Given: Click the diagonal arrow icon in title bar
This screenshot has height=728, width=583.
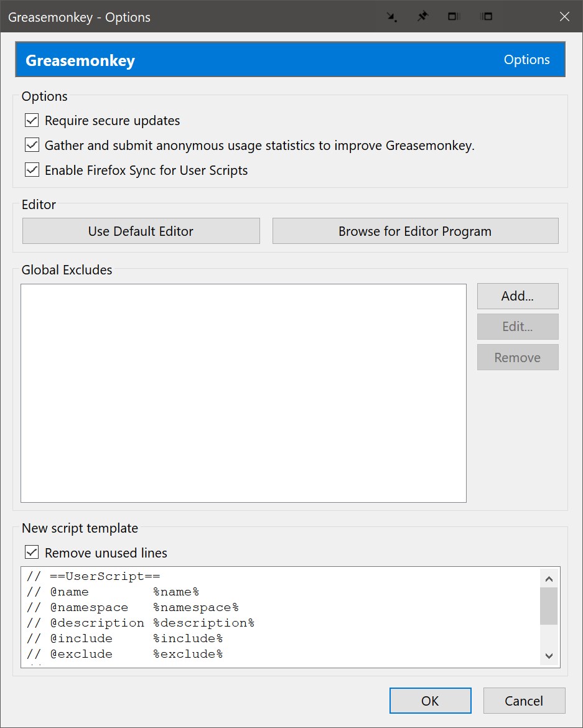Looking at the screenshot, I should [x=392, y=17].
